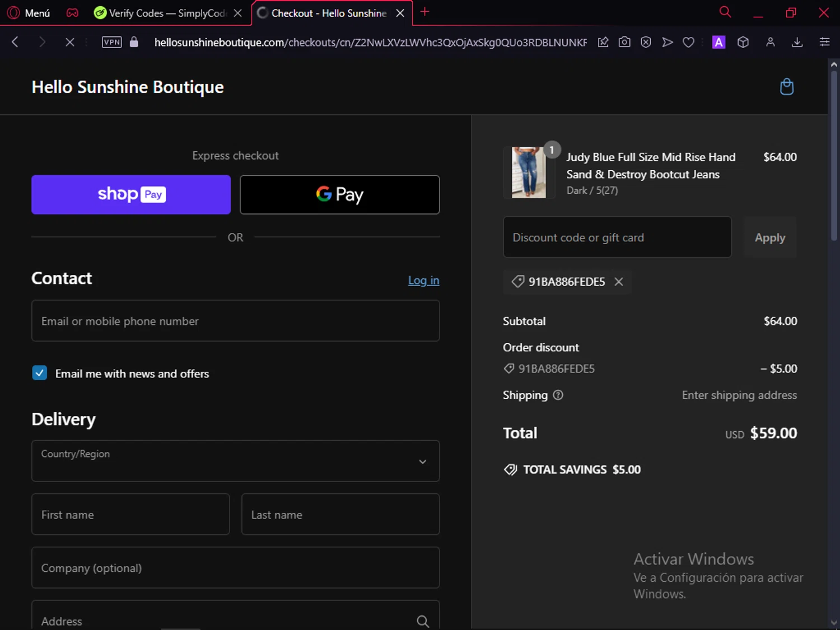Click the edit page icon in address bar
This screenshot has height=630, width=840.
(603, 42)
